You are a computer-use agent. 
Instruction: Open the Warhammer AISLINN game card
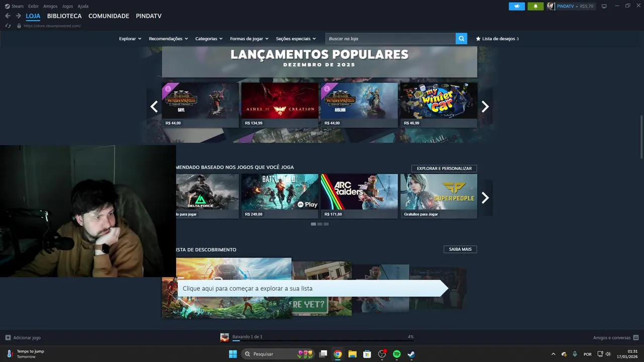tap(359, 105)
